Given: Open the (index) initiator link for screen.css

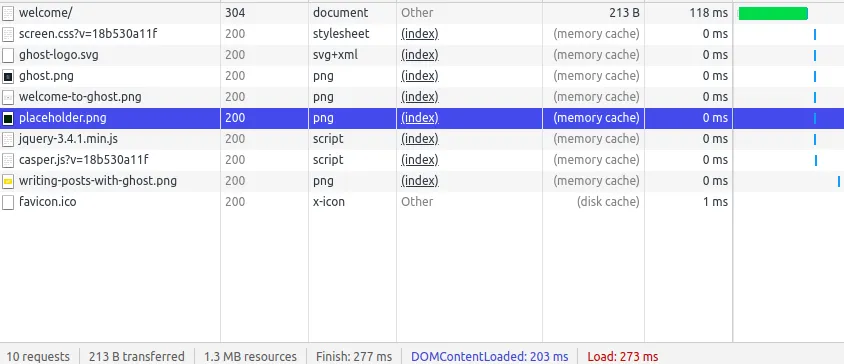Looking at the screenshot, I should (420, 34).
